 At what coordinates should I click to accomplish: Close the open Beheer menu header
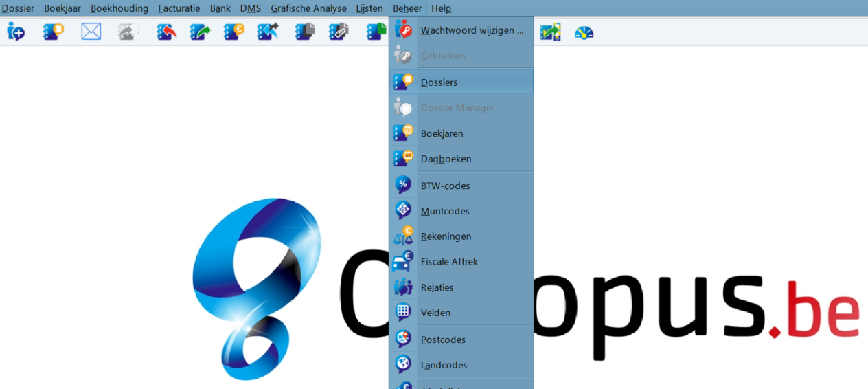pos(407,8)
